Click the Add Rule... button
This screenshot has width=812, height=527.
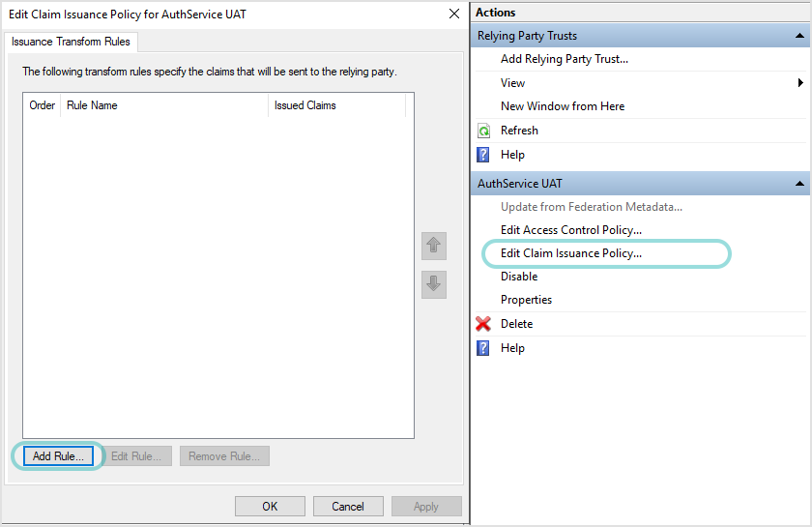pos(58,456)
